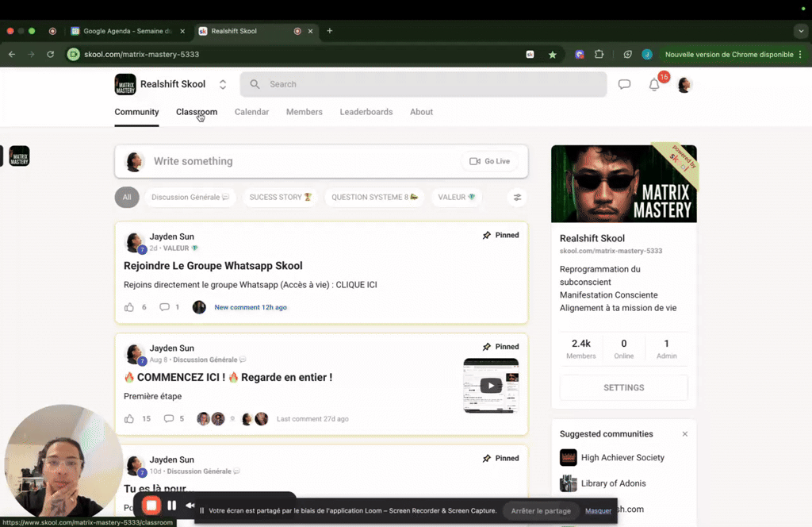
Task: Go back to the previous page
Action: click(12, 54)
